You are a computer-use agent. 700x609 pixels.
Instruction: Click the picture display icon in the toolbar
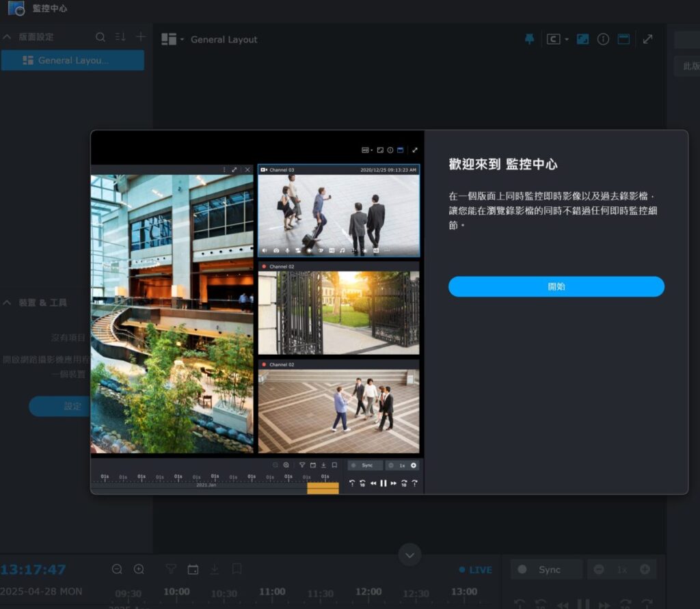[x=582, y=39]
